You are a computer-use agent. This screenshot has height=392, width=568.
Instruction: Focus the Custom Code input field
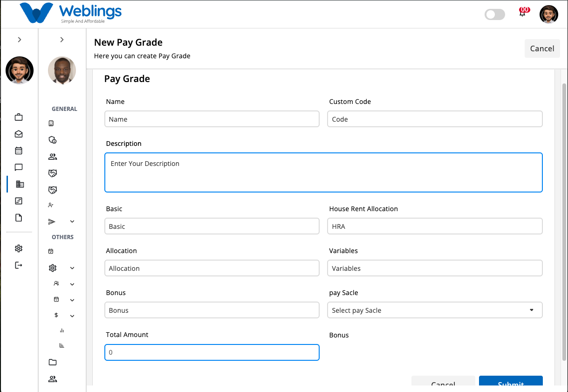pos(435,119)
